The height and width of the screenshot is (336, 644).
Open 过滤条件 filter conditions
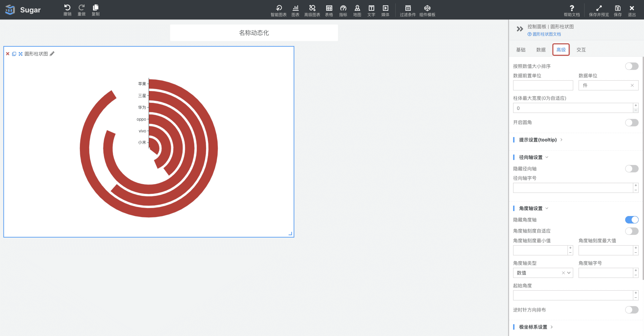click(408, 11)
